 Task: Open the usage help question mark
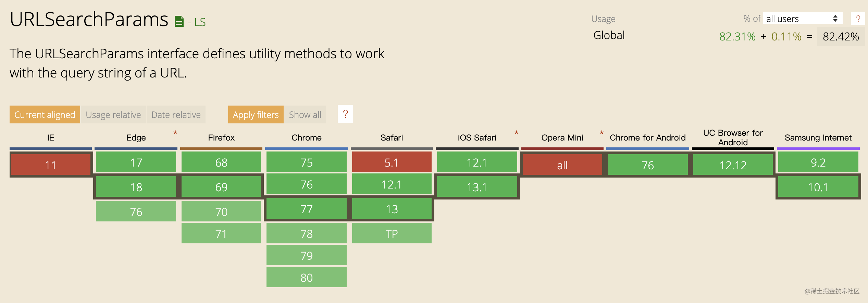click(858, 19)
